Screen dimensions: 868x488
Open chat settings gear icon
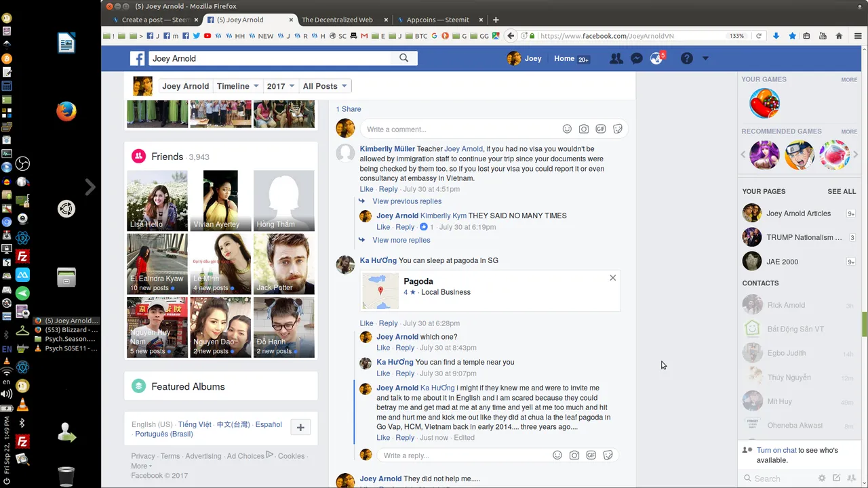click(x=822, y=479)
